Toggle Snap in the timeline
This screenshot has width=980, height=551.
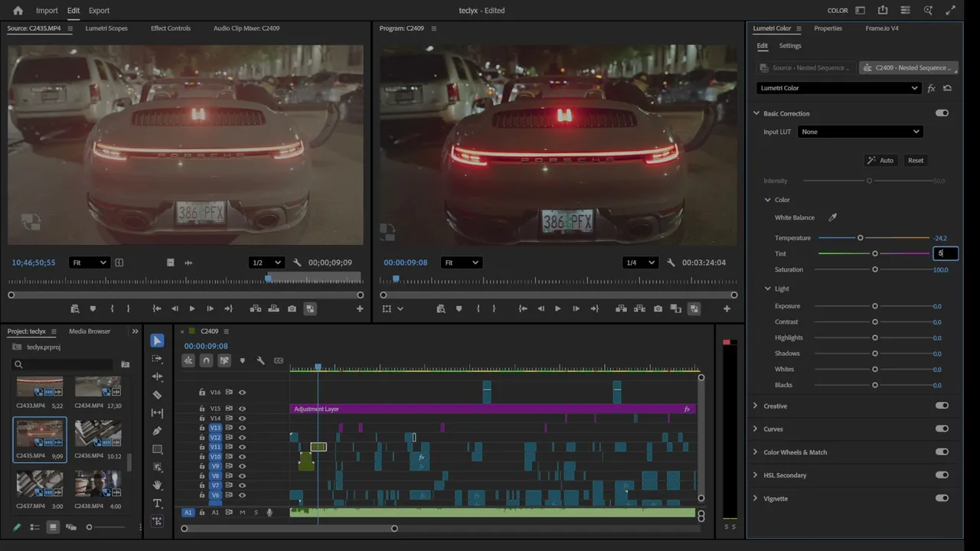(206, 360)
